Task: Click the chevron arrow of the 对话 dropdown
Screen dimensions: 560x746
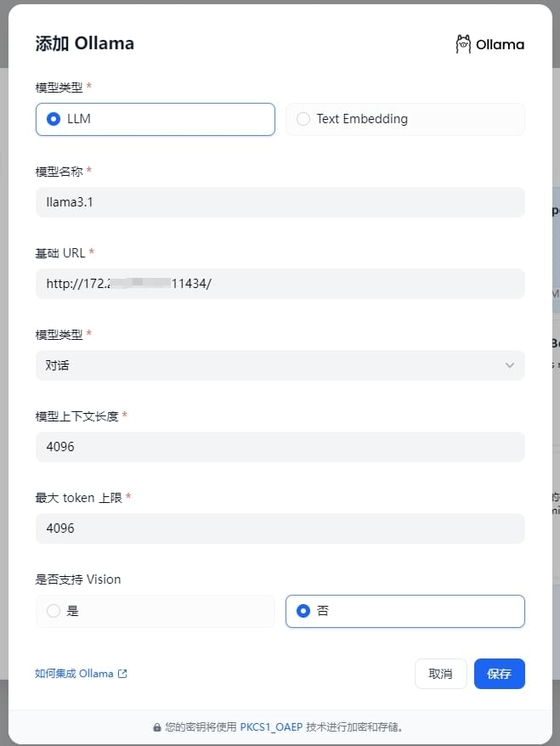Action: [510, 365]
